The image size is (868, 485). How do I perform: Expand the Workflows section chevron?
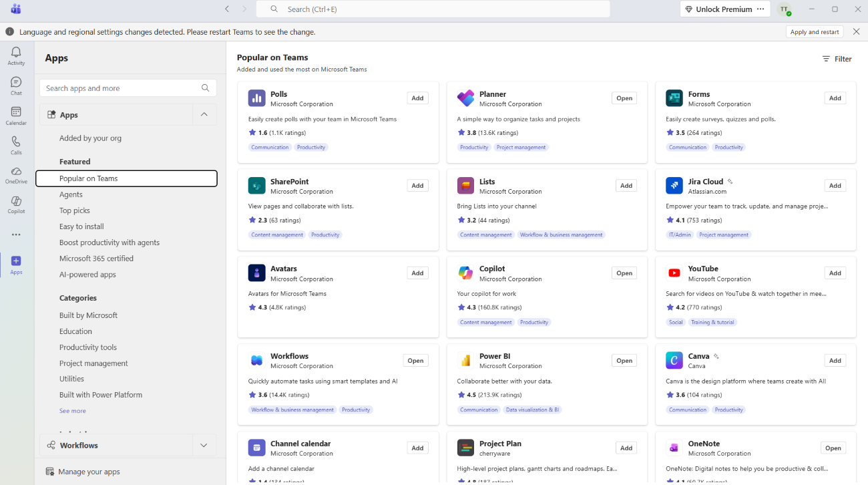click(204, 445)
